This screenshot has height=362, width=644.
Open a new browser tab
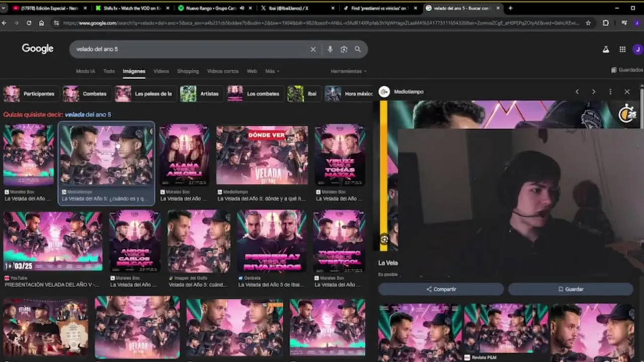510,8
